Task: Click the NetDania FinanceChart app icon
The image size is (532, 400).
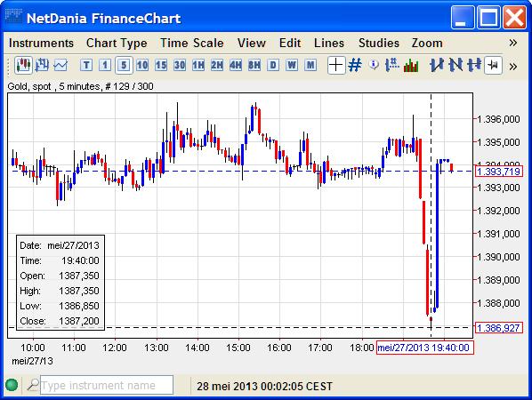Action: point(14,17)
